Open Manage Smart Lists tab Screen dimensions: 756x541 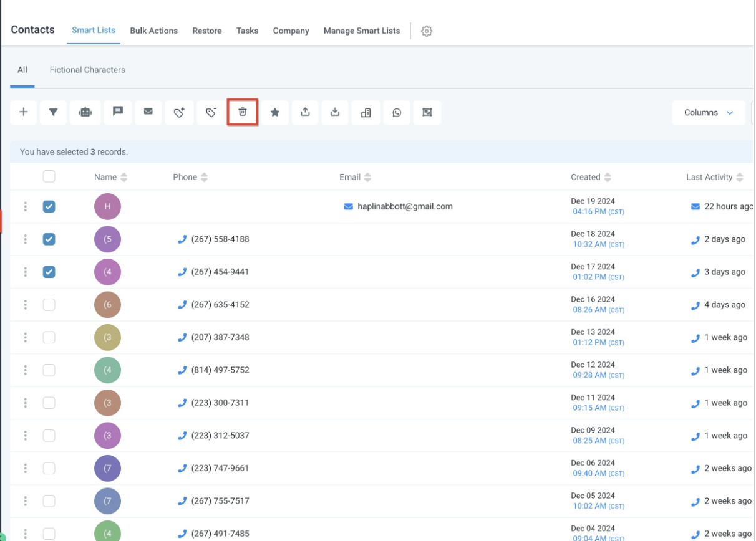tap(362, 31)
